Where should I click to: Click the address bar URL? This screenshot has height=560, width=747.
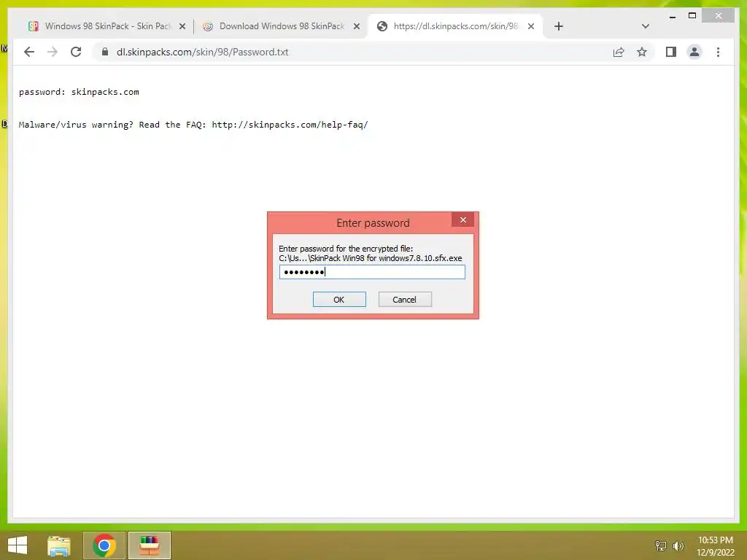coord(203,52)
